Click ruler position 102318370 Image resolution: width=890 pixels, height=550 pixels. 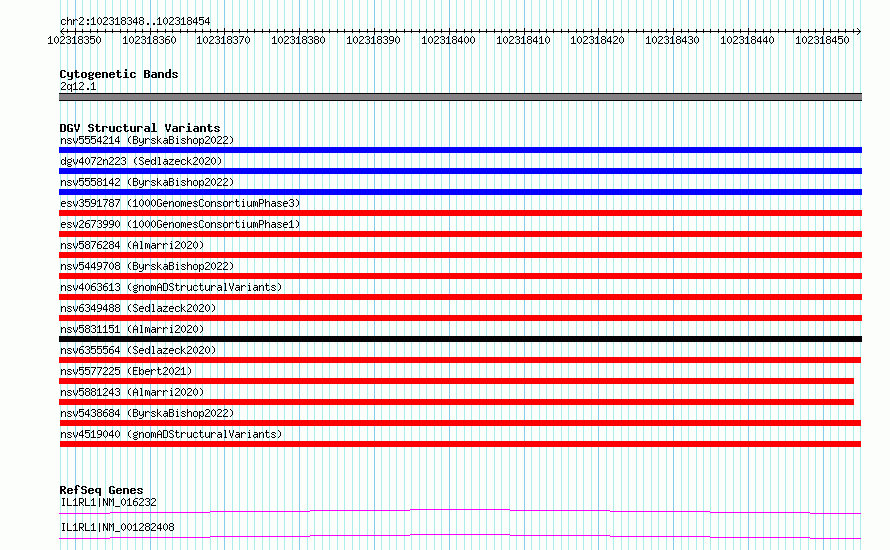223,40
